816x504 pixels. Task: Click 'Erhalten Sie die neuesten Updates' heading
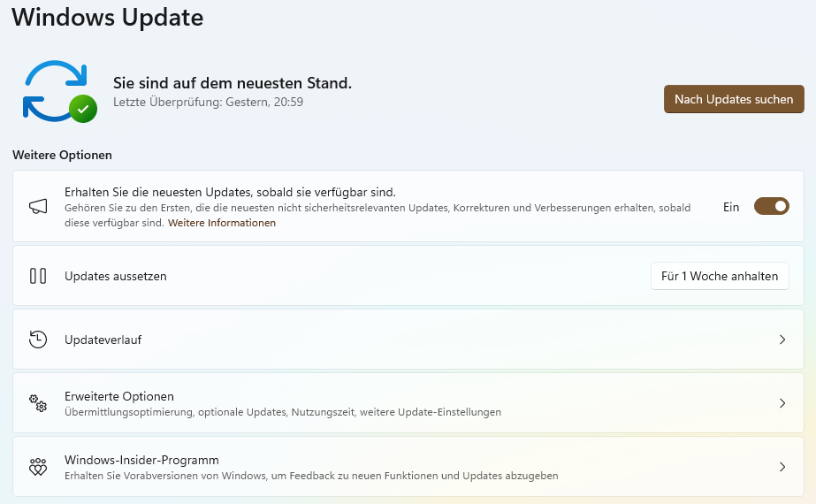(x=230, y=192)
